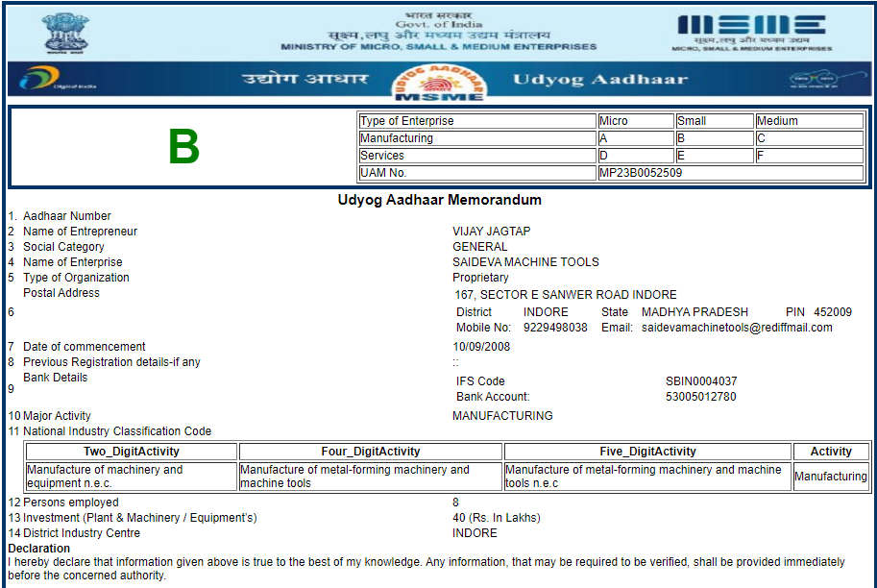Viewport: 877px width, 588px height.
Task: Click the 'Micro' column header cell
Action: pos(635,121)
